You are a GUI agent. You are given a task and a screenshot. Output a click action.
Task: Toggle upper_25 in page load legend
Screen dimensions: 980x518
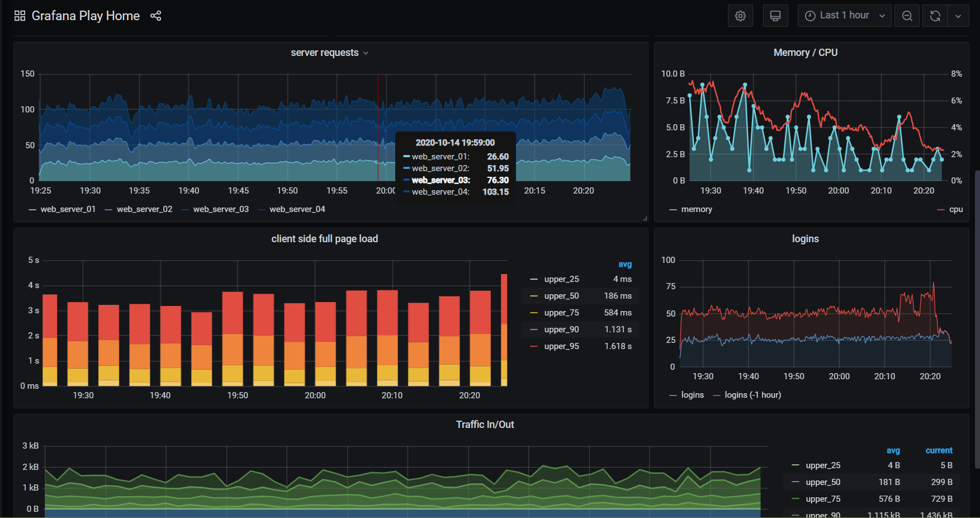click(x=562, y=279)
